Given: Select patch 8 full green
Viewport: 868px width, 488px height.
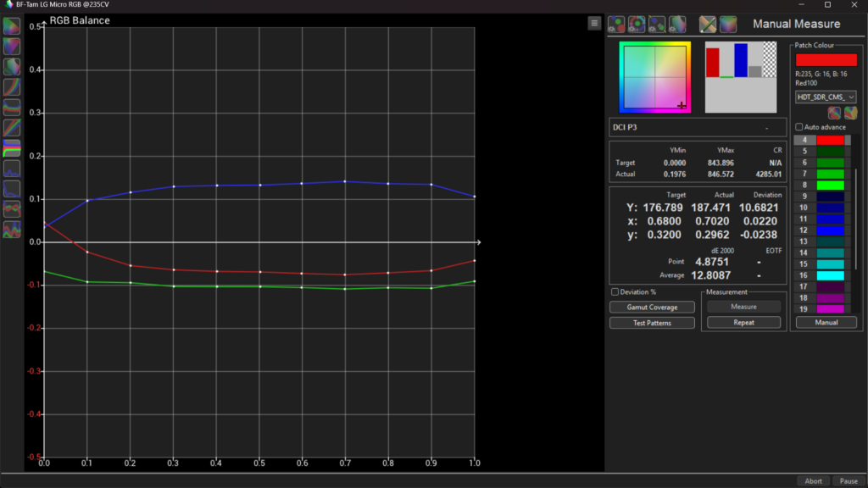Looking at the screenshot, I should click(x=822, y=186).
